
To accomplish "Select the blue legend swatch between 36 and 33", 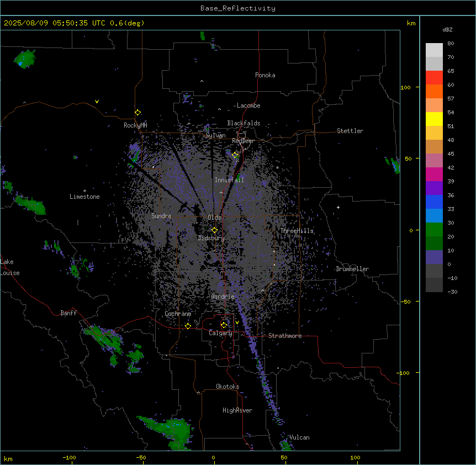I will (x=434, y=202).
